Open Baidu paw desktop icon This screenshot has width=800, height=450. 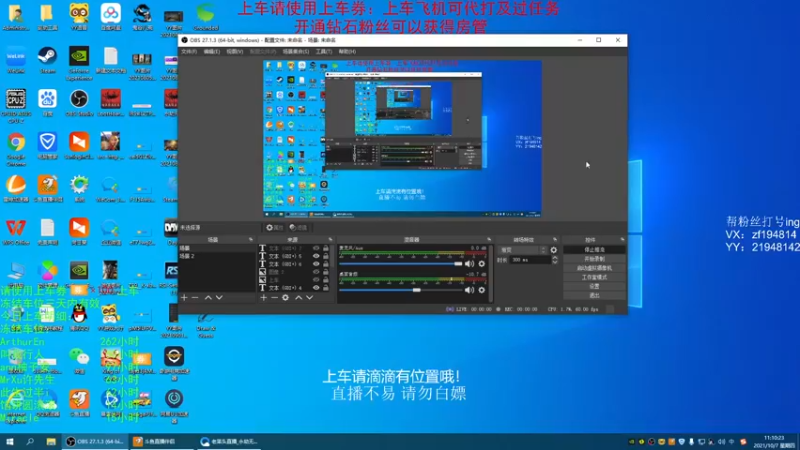click(x=47, y=103)
